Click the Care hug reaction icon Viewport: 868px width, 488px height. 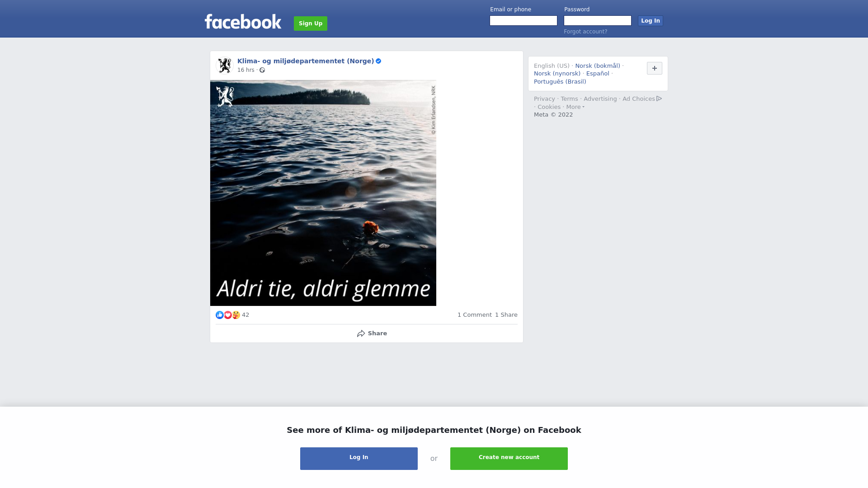[x=236, y=315]
